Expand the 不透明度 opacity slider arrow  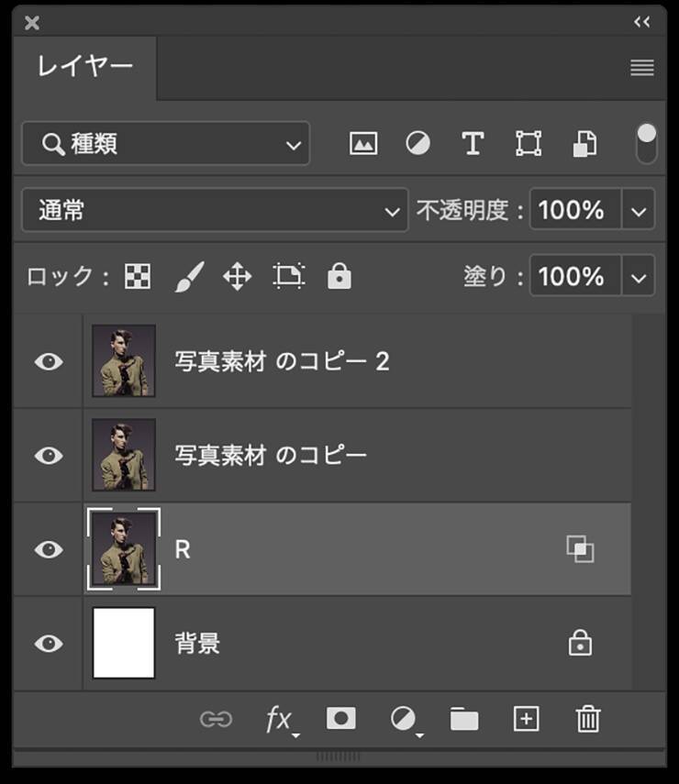(639, 211)
